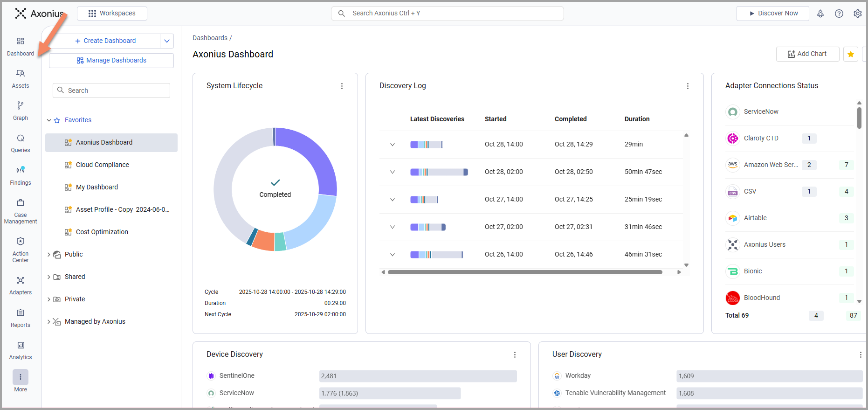Click the Manage Dashboards button
868x410 pixels.
pos(111,61)
